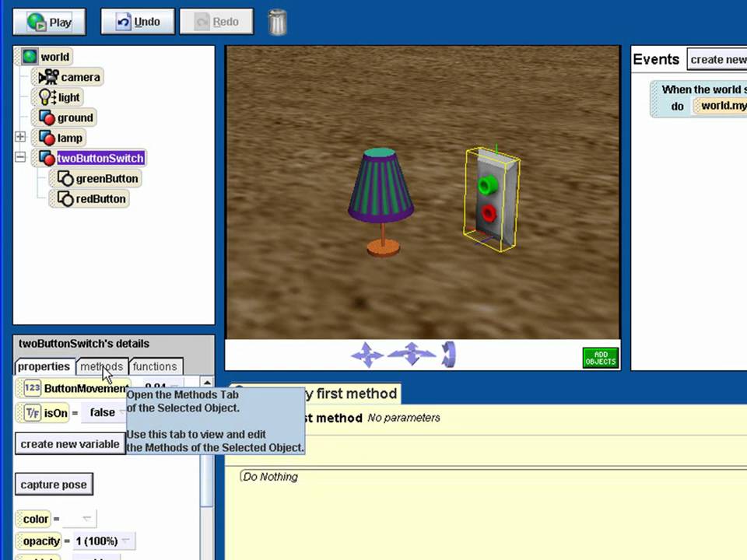Select the opacity property tile
This screenshot has height=560, width=747.
[x=39, y=541]
